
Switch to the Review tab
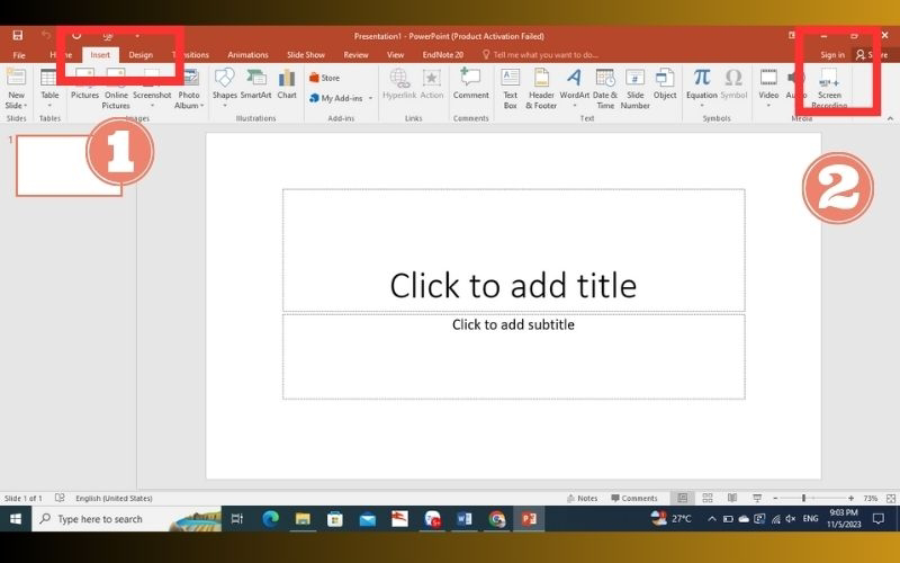point(356,55)
